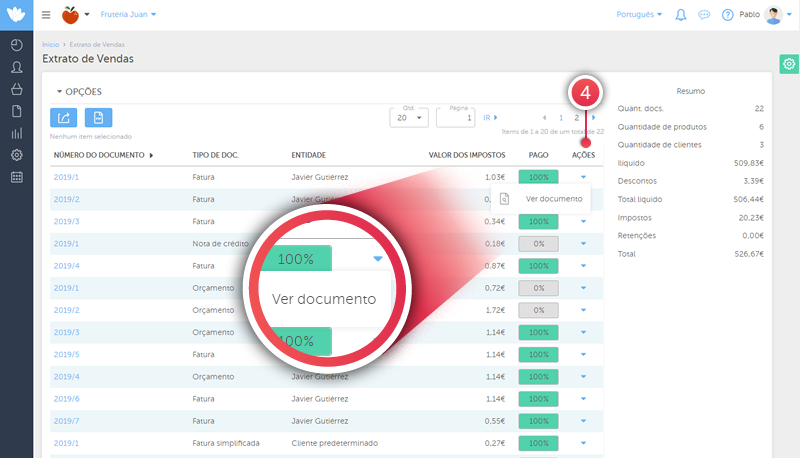Screen dimensions: 800x458
Task: Open the notifications bell
Action: coord(681,15)
